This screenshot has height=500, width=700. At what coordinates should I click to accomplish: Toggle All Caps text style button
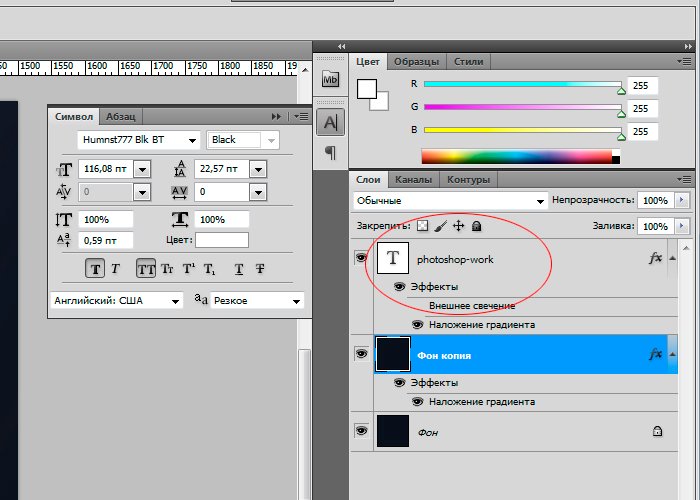[x=145, y=268]
